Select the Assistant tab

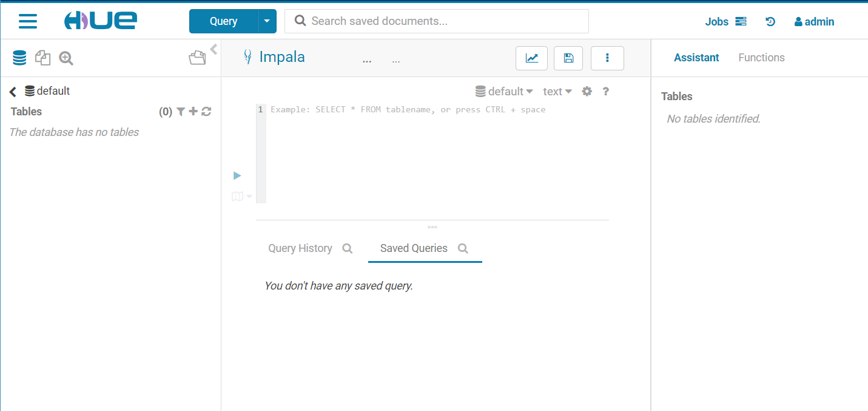pos(696,58)
